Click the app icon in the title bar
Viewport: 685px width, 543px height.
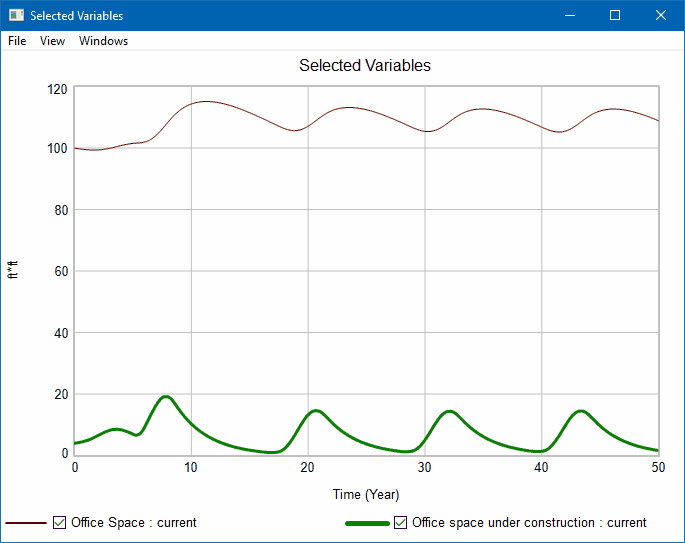coord(15,15)
